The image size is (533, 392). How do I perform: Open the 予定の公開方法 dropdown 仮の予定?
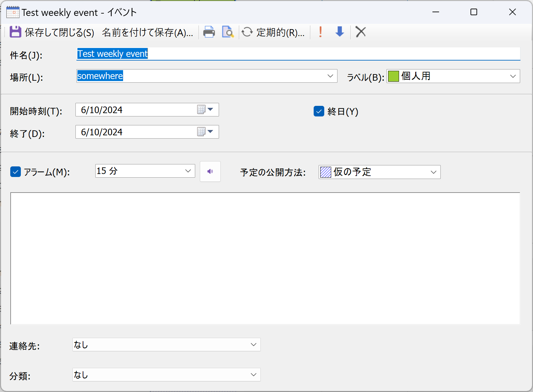[x=379, y=172]
